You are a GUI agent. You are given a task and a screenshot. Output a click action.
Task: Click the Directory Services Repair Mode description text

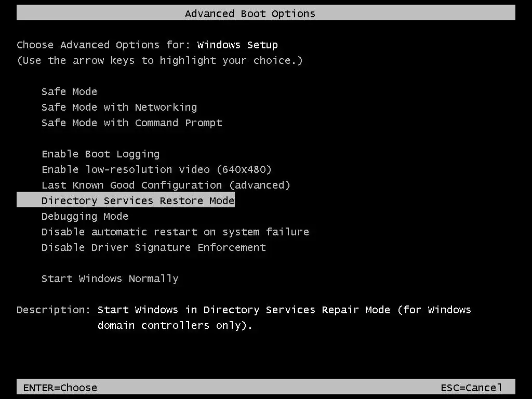point(284,310)
